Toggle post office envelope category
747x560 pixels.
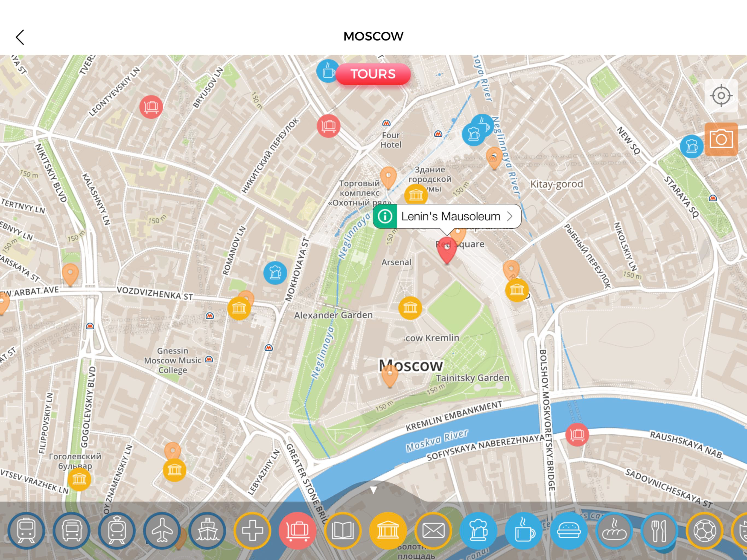433,530
